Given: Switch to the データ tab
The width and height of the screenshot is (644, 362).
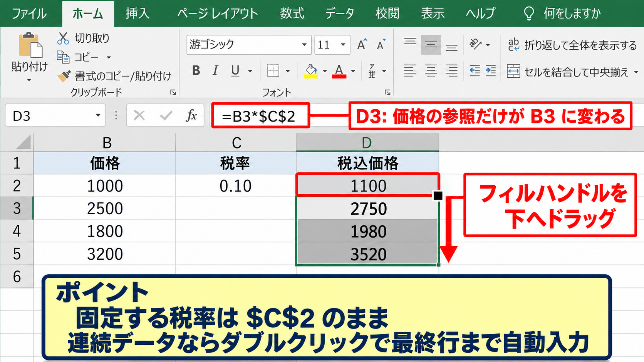Looking at the screenshot, I should pos(339,14).
